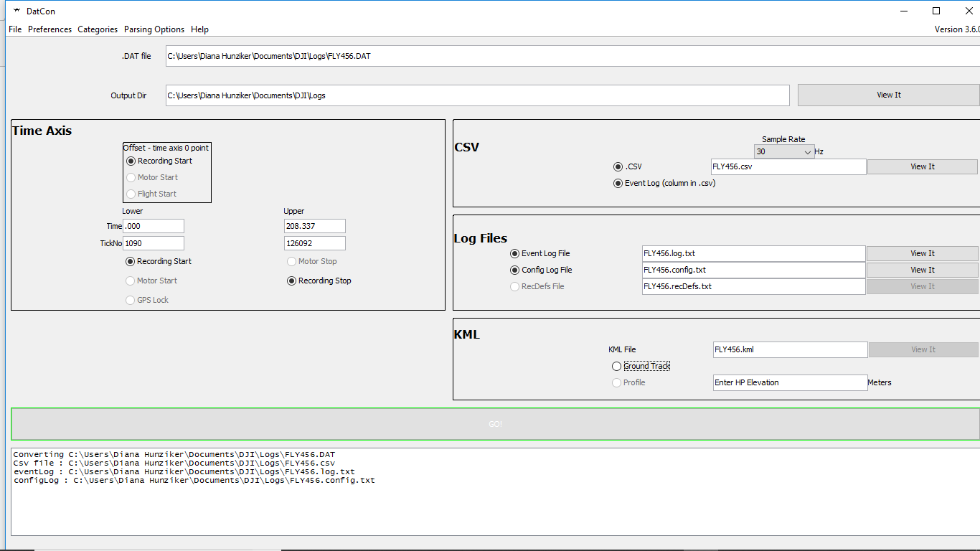
Task: Open the Sample Rate dropdown
Action: pos(784,151)
